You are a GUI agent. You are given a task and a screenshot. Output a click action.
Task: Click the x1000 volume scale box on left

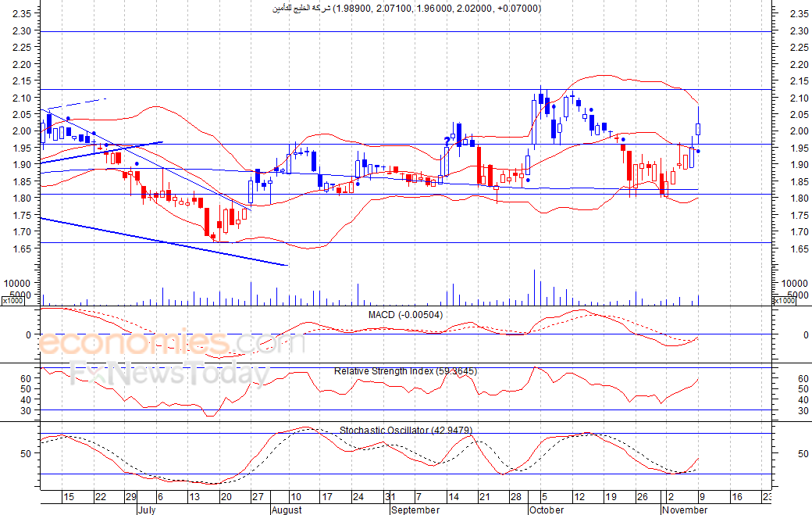click(x=12, y=301)
